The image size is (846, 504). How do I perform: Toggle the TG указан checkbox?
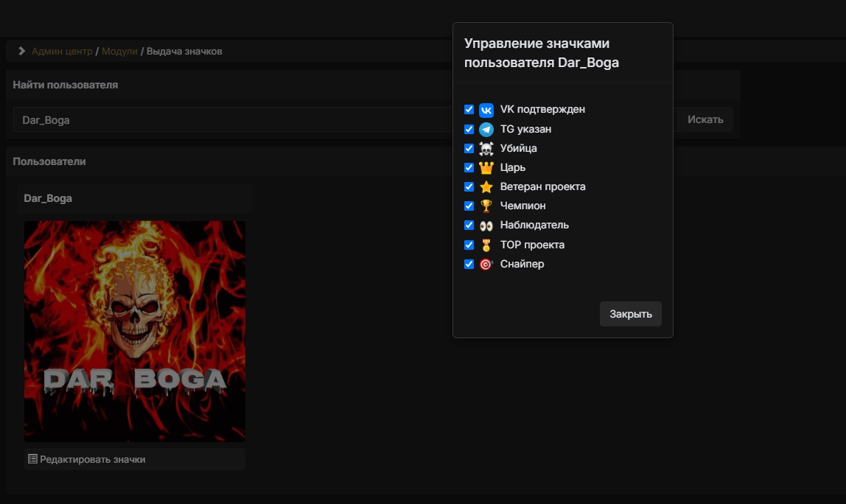(469, 129)
